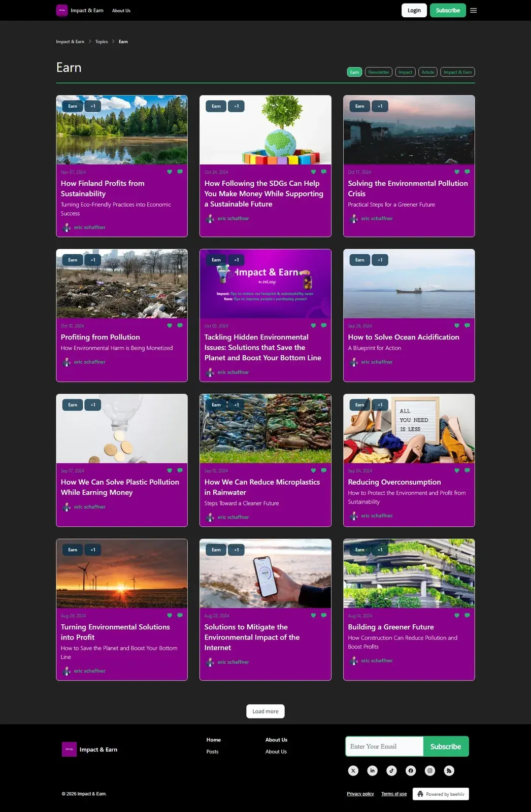Like the Finland Profits from Sustainability post
Screen dimensions: 531x812
(x=170, y=172)
